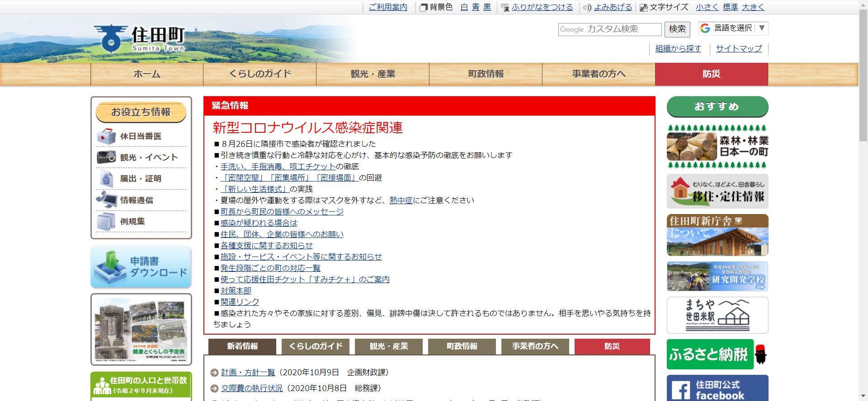Click the Google カスタム検索 input field
Screen dimensions: 868x401
tap(610, 29)
